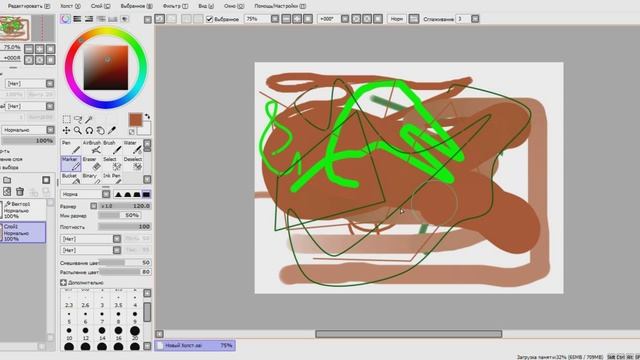Select the Вектор1 layer
Image resolution: width=640 pixels, height=360 pixels.
[x=23, y=210]
